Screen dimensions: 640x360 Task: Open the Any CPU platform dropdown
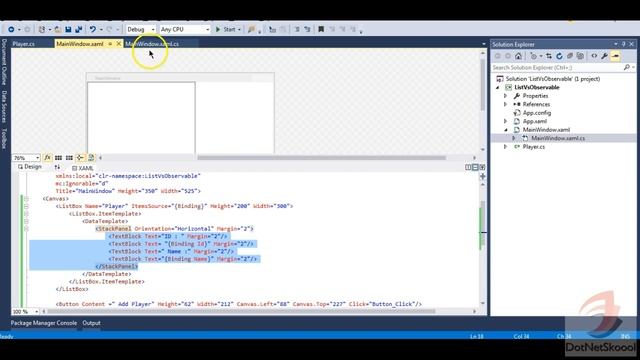[184, 29]
